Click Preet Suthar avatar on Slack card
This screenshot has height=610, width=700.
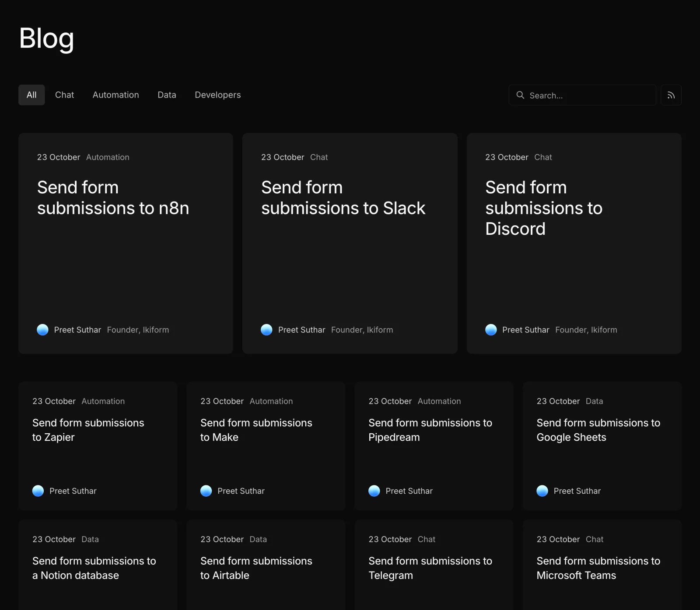coord(266,330)
